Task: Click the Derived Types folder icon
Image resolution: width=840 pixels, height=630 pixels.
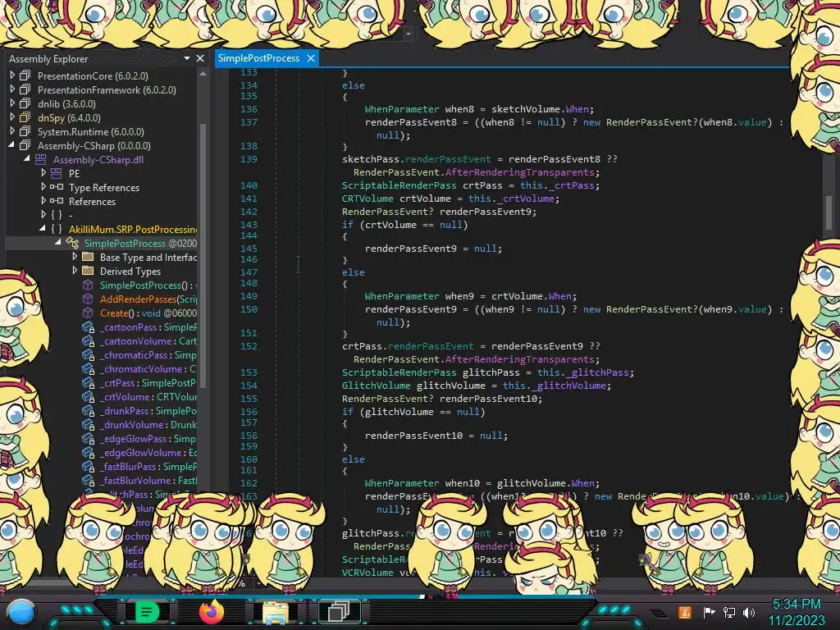Action: [x=88, y=271]
